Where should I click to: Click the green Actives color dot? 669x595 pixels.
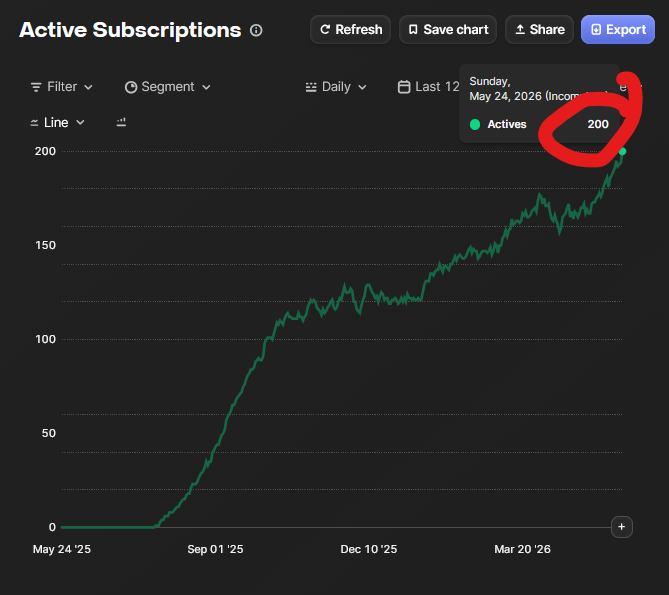[475, 125]
